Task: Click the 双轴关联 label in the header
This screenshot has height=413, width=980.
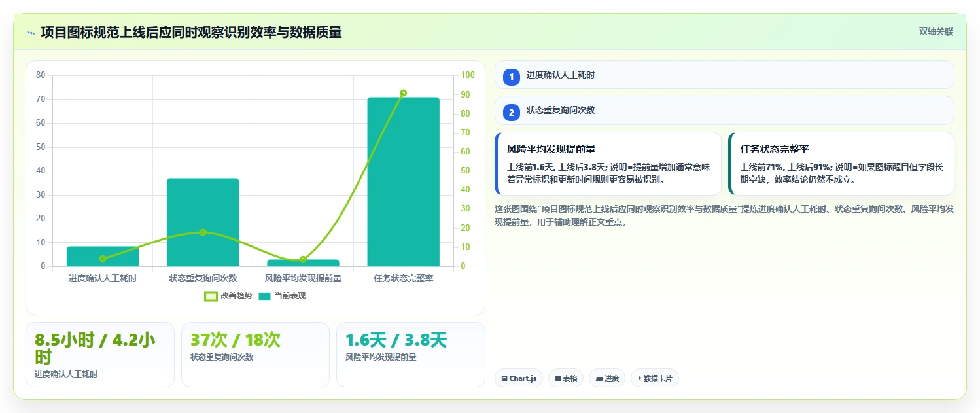Action: (x=936, y=32)
